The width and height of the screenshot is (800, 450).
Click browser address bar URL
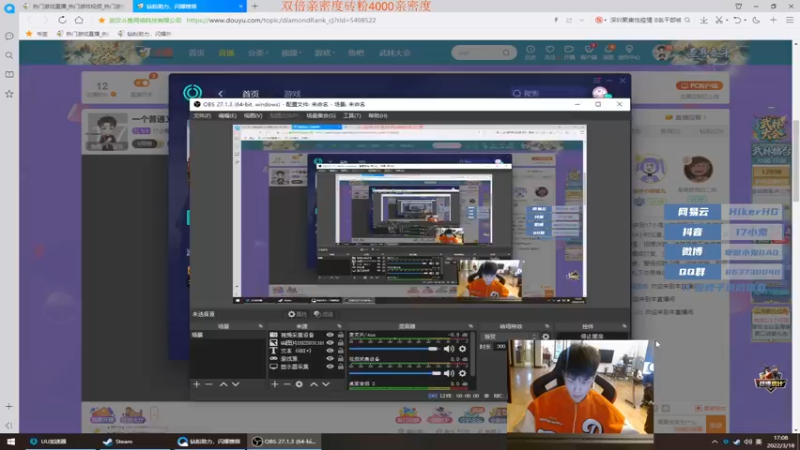[281, 20]
